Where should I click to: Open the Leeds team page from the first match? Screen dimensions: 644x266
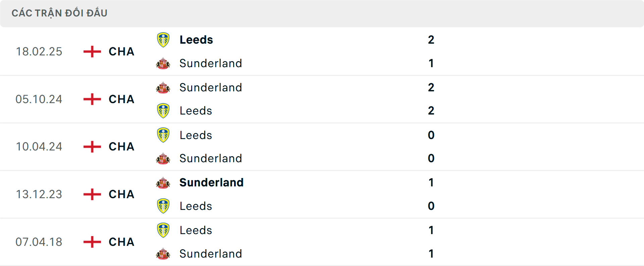pos(196,39)
